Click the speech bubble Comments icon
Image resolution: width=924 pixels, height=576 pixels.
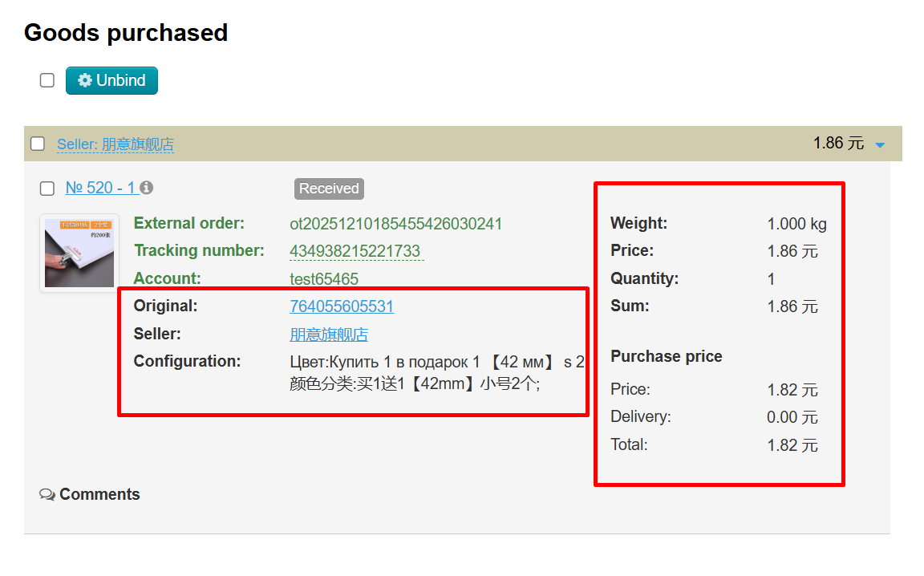coord(47,495)
